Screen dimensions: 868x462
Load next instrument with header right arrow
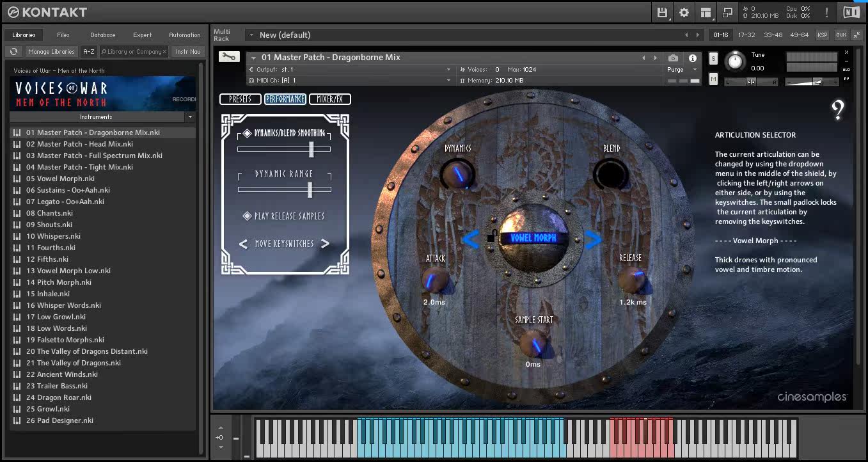click(x=655, y=58)
